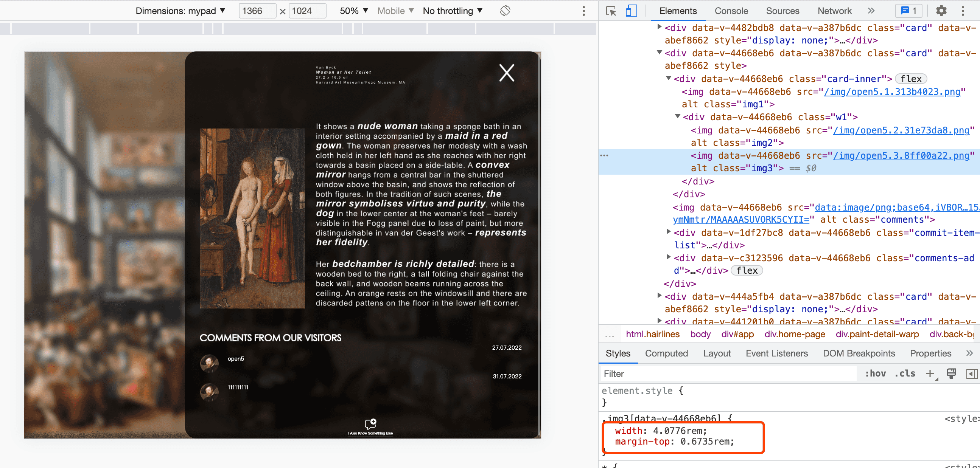Select div#app in the breadcrumb

[738, 334]
